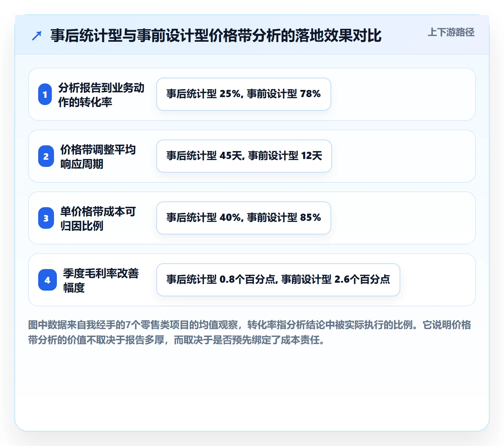Click the value box 事后统计型 25%, 事前设计型 78%
The width and height of the screenshot is (504, 446).
[x=244, y=94]
